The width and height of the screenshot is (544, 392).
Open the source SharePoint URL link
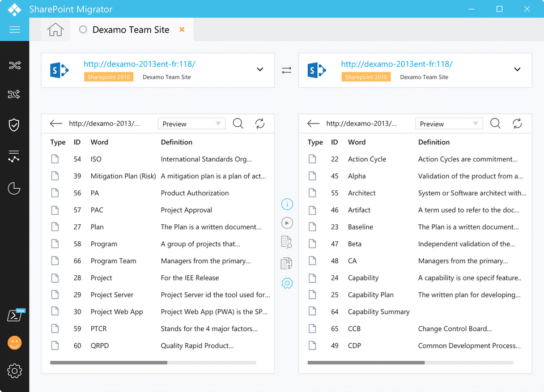click(139, 64)
